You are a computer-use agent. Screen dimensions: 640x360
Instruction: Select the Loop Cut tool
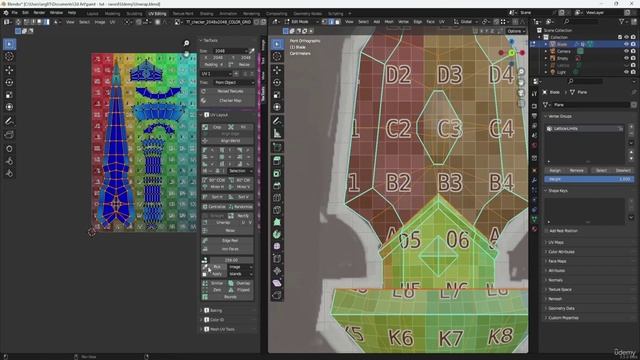277,198
